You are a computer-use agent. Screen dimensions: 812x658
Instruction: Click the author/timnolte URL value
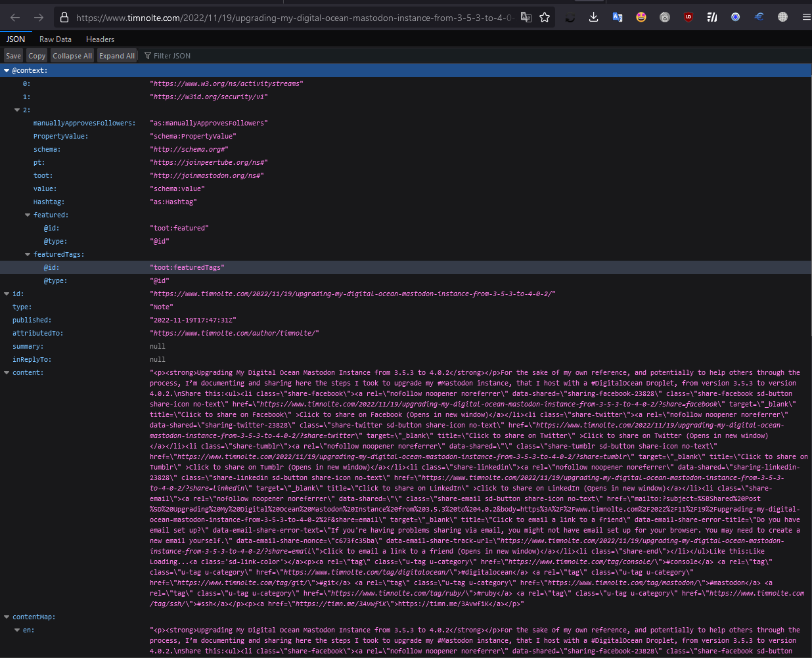[x=235, y=333]
